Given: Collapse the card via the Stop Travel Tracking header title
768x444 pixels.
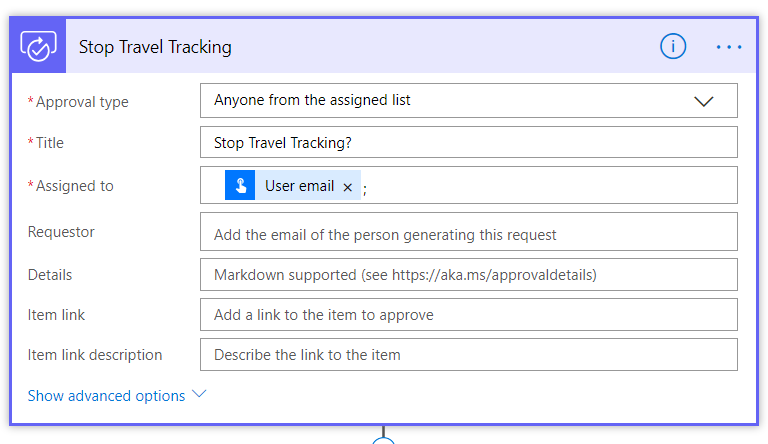Looking at the screenshot, I should 155,47.
